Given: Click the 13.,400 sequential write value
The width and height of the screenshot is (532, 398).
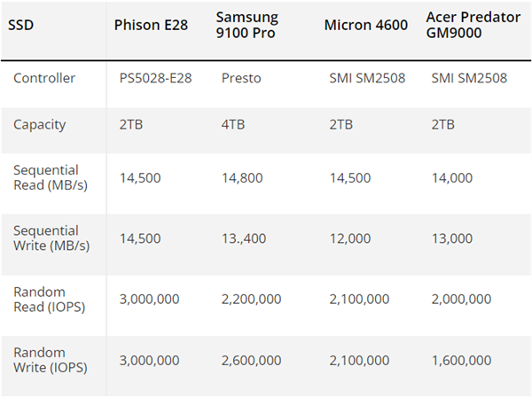Looking at the screenshot, I should tap(244, 238).
